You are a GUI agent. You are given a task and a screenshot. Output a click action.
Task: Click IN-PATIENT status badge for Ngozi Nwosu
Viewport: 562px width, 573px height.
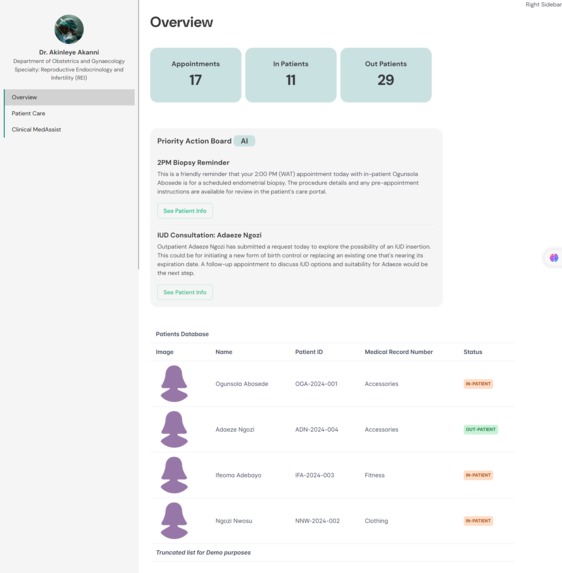coord(478,521)
